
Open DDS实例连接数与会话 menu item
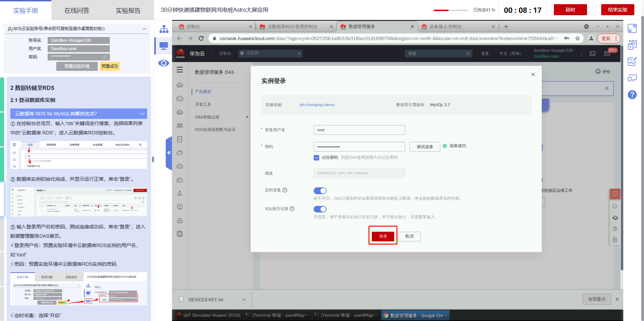click(215, 130)
